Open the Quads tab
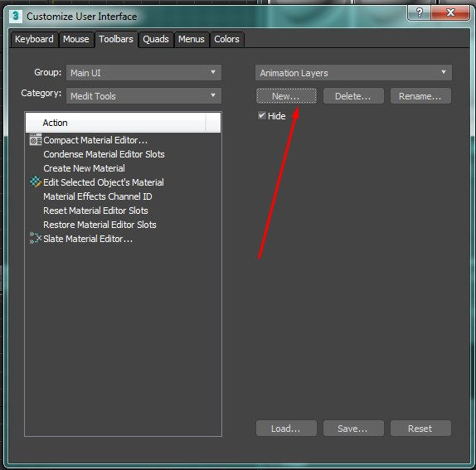The width and height of the screenshot is (476, 470). click(x=156, y=39)
